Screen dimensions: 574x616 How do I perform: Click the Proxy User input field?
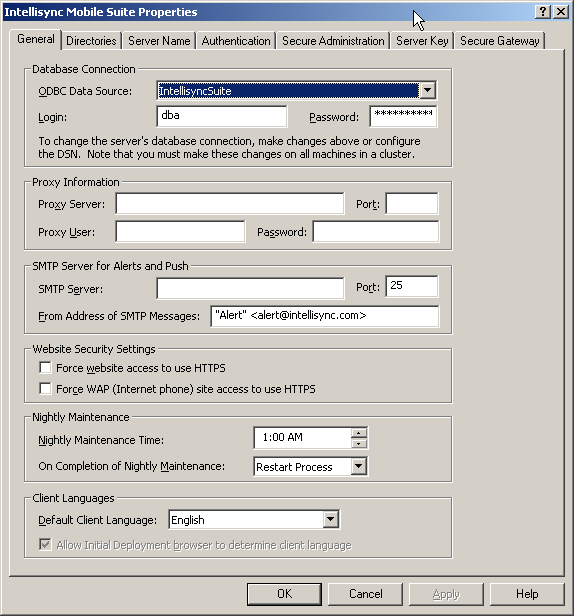point(180,232)
